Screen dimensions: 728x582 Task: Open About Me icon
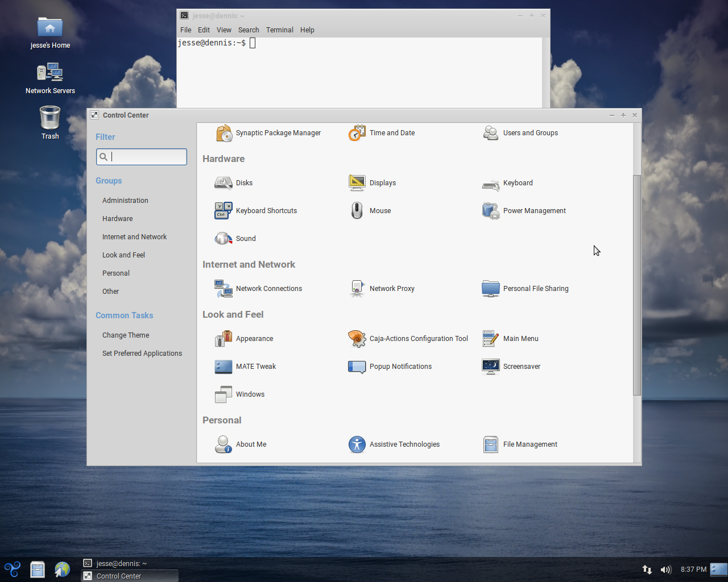224,444
